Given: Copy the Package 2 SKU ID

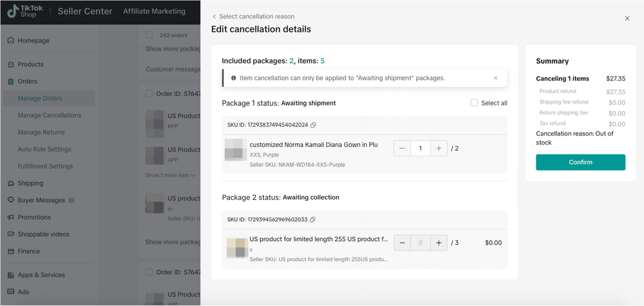Looking at the screenshot, I should [x=312, y=220].
